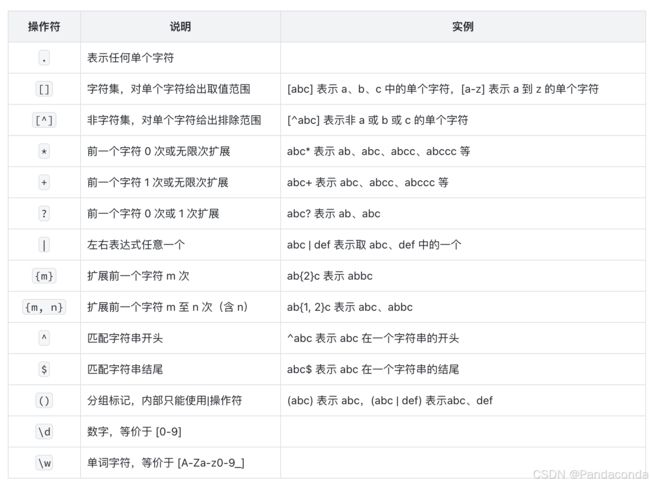Click example 'ab{1, 2}c 表示 abc、abbc'
650x486 pixels.
349,307
